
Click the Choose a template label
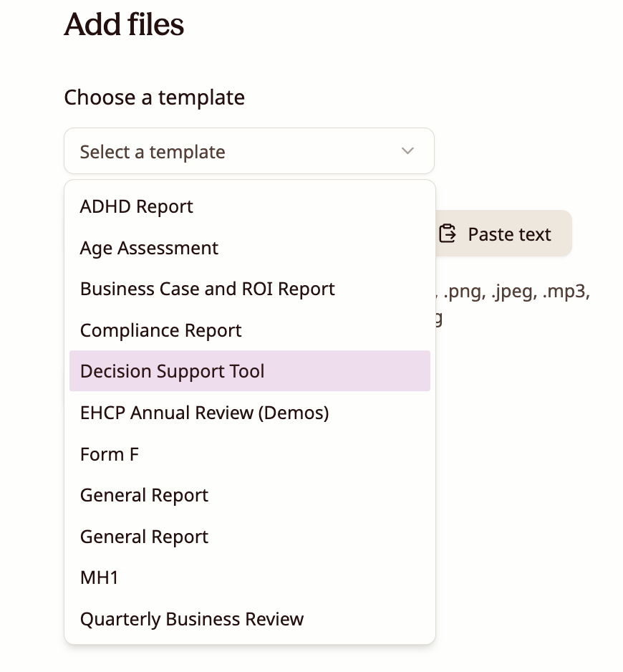tap(154, 97)
